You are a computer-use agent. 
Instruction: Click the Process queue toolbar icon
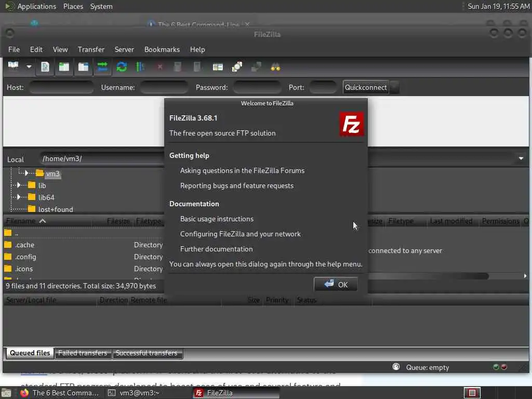[x=140, y=67]
